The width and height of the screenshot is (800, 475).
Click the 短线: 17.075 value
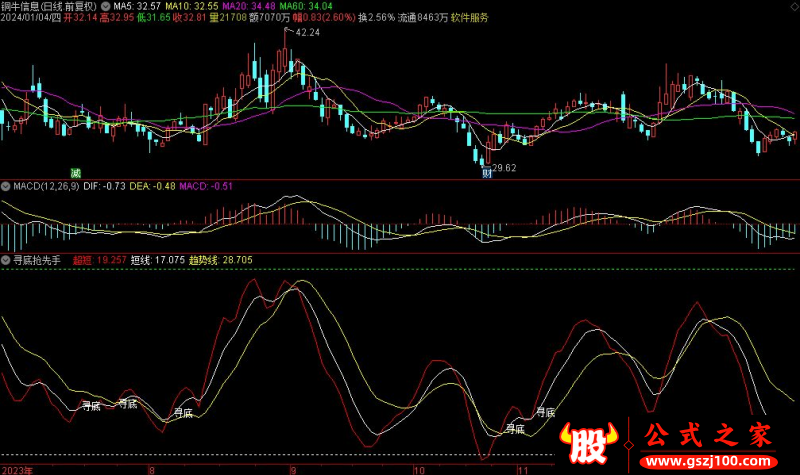pos(158,260)
